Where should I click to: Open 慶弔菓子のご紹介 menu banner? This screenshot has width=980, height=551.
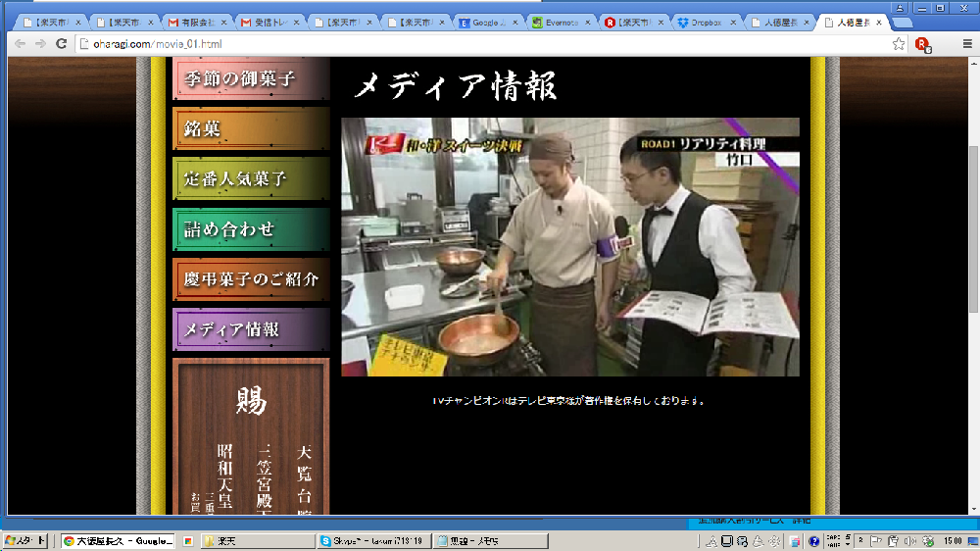[x=251, y=279]
